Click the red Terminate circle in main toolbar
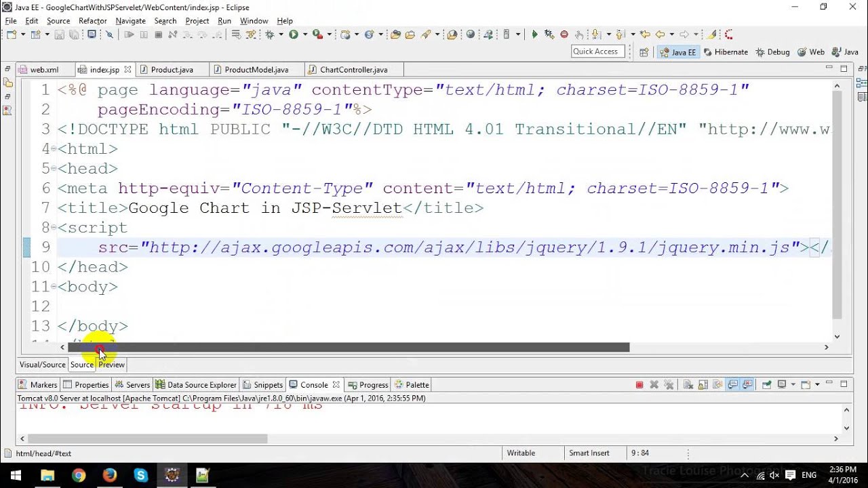 point(564,35)
